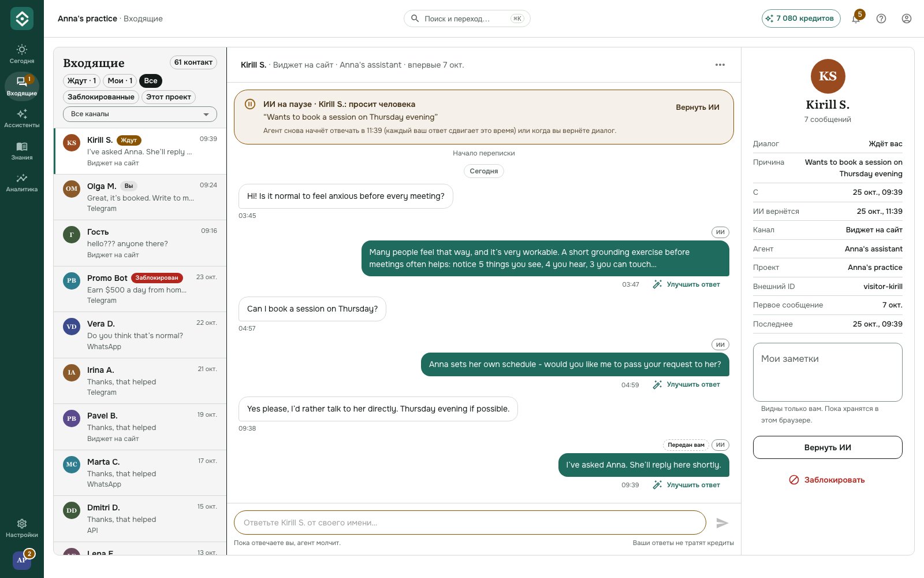This screenshot has width=924, height=578.
Task: Expand the Все каналы channel dropdown
Action: 140,114
